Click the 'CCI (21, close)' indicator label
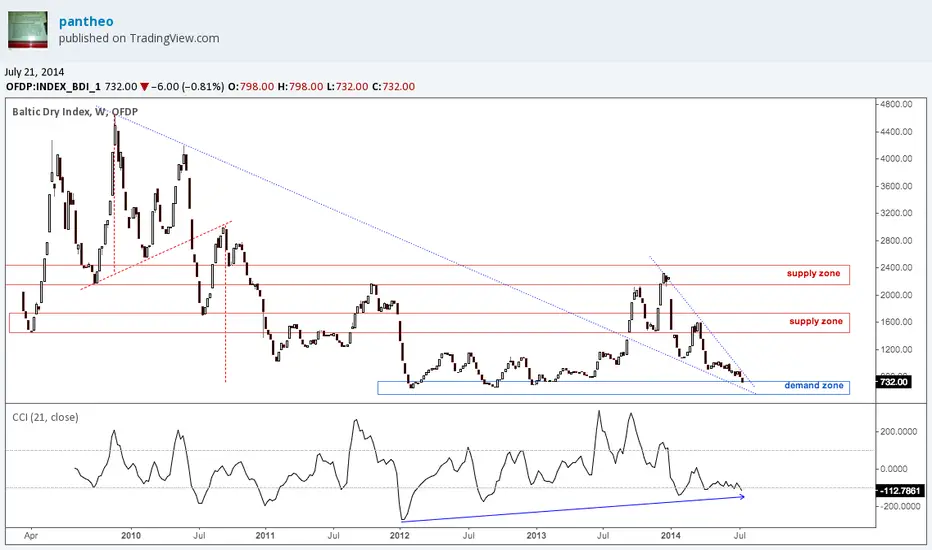The image size is (932, 550). (x=45, y=417)
